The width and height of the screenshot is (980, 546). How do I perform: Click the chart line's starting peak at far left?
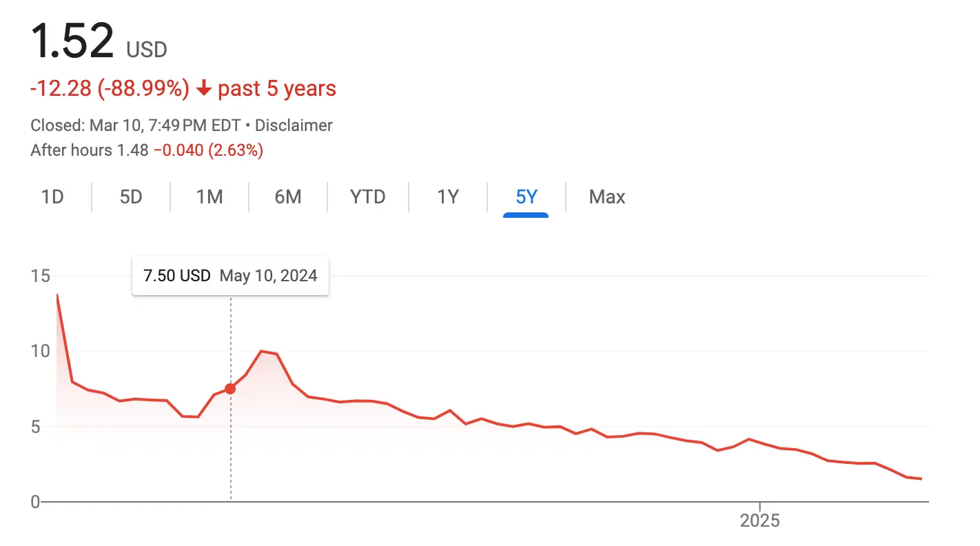point(57,295)
